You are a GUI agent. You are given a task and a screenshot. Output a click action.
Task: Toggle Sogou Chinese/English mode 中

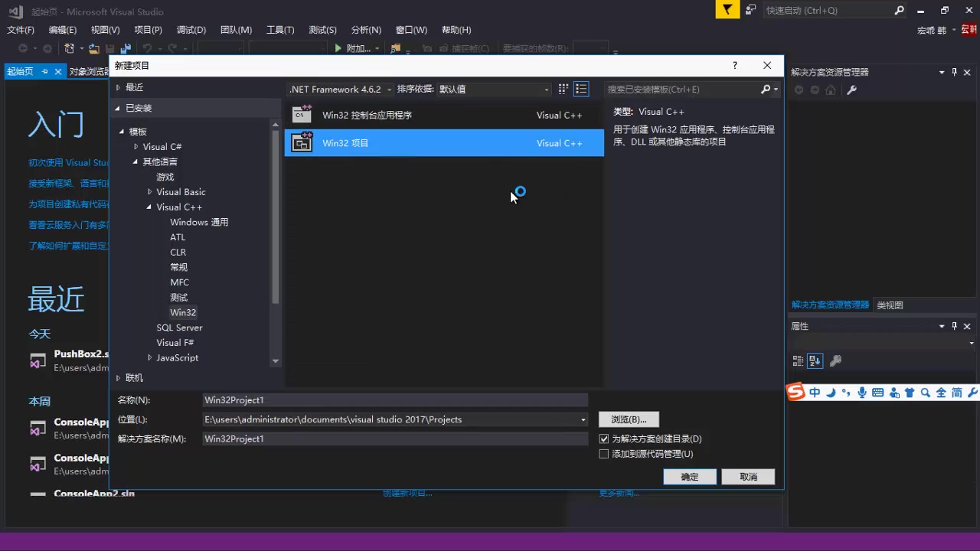click(x=814, y=393)
